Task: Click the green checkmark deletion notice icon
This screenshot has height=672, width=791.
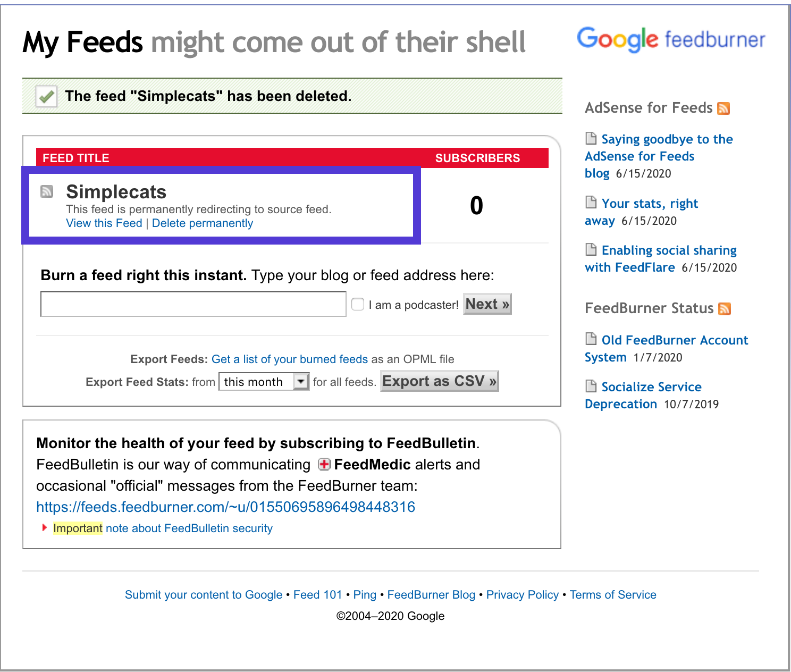Action: coord(47,96)
